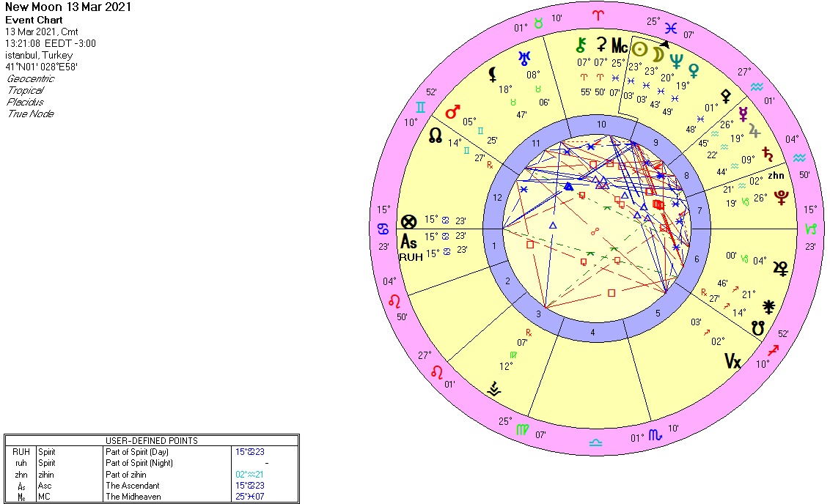The width and height of the screenshot is (830, 504).
Task: Click the blue Uranus glyph
Action: click(x=524, y=57)
